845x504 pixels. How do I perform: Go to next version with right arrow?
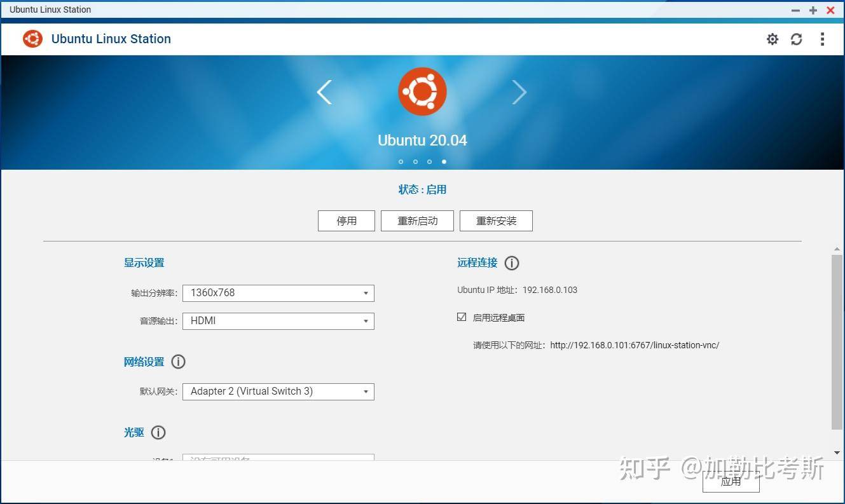519,93
